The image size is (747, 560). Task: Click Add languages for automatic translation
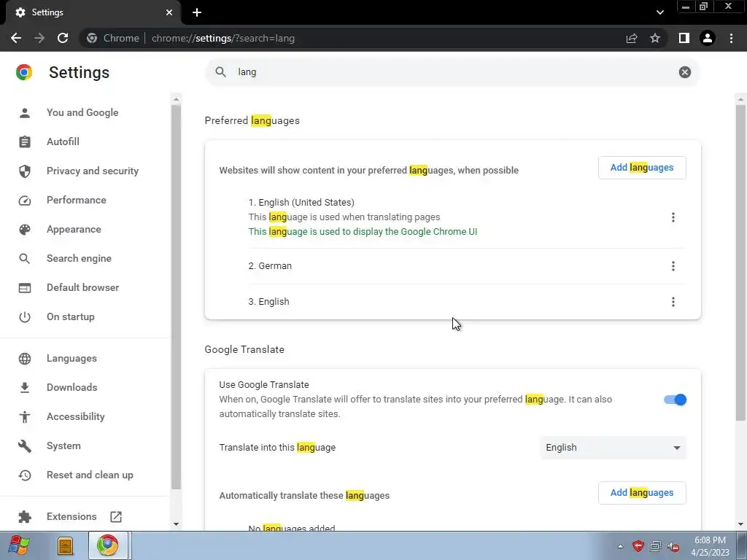point(642,493)
